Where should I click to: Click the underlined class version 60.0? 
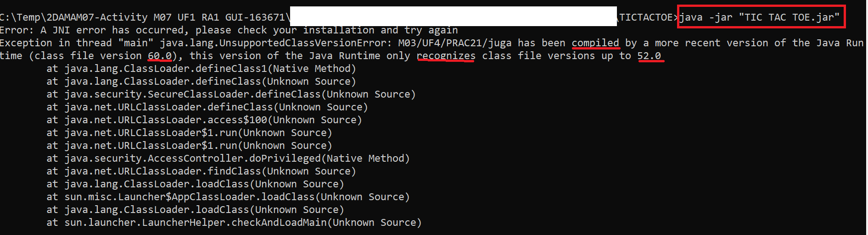(160, 56)
